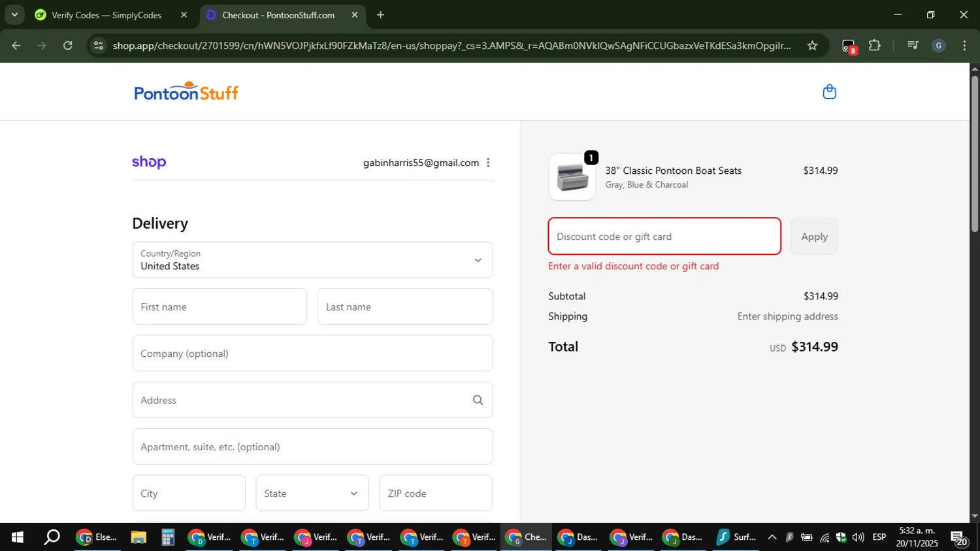Open the Chrome extensions puzzle icon

click(x=875, y=46)
